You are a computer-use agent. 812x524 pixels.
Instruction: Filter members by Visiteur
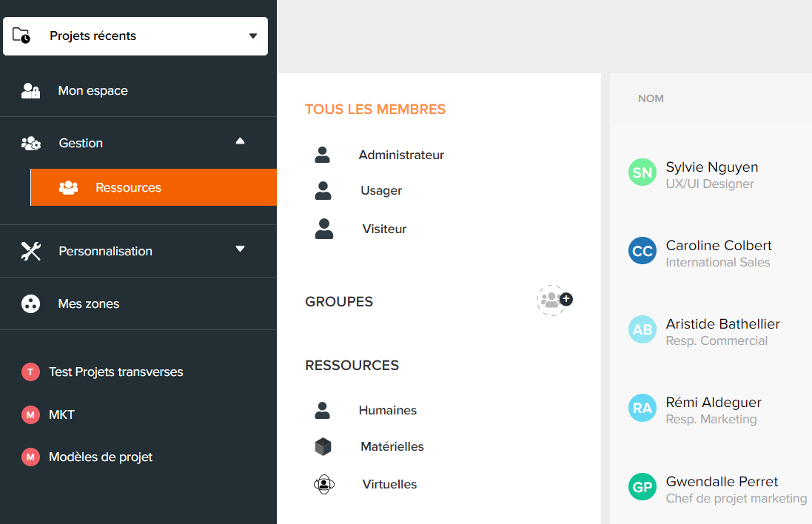[384, 229]
